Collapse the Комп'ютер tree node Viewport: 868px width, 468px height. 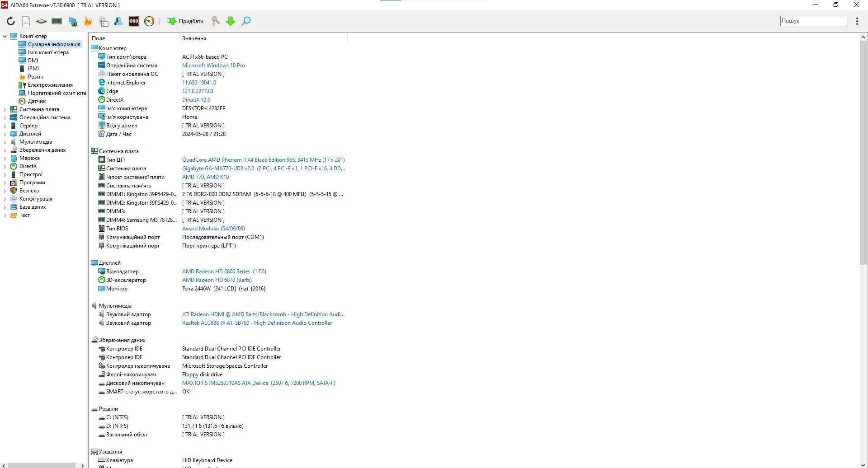5,36
